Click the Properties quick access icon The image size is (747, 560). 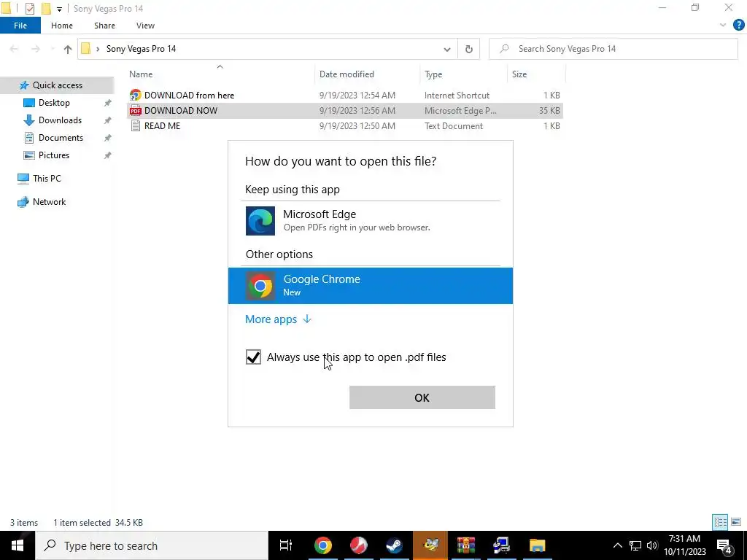pos(29,8)
